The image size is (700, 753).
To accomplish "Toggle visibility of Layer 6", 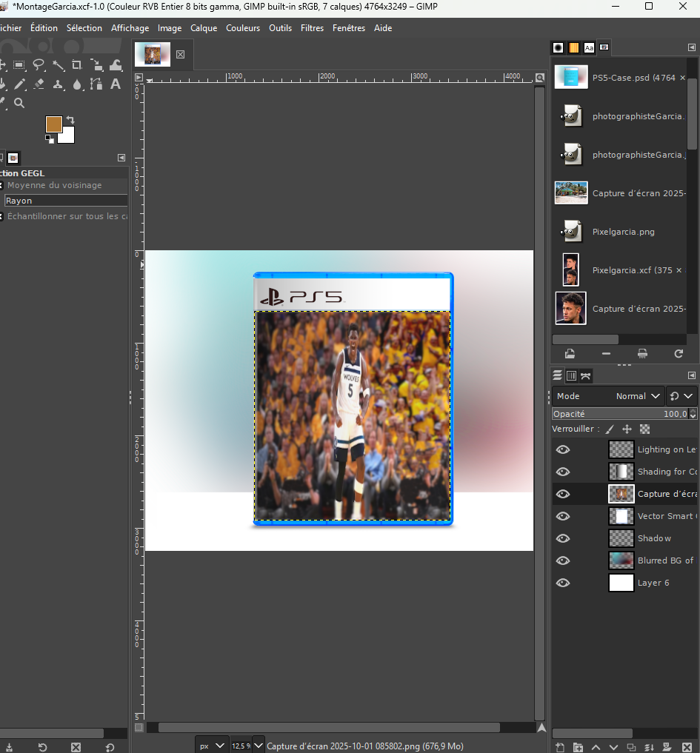I will (563, 583).
